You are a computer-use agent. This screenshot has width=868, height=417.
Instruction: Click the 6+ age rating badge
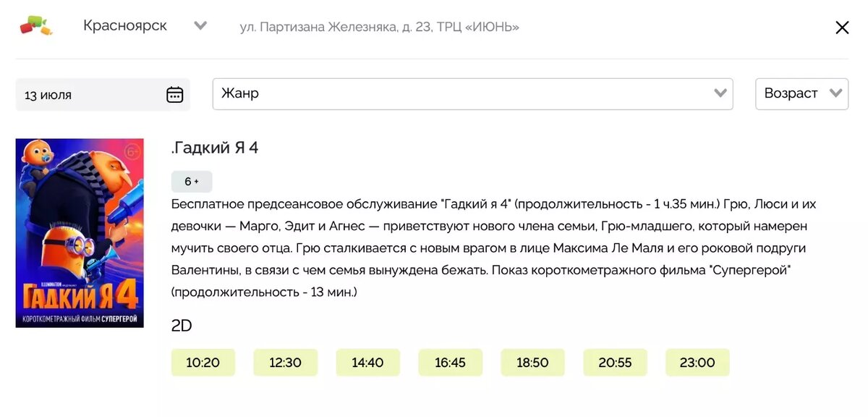[191, 181]
